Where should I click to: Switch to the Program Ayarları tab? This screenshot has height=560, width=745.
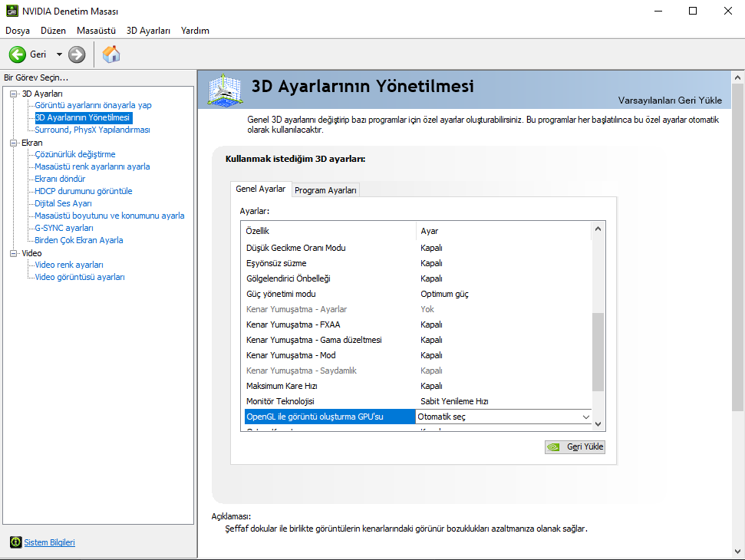tap(325, 190)
